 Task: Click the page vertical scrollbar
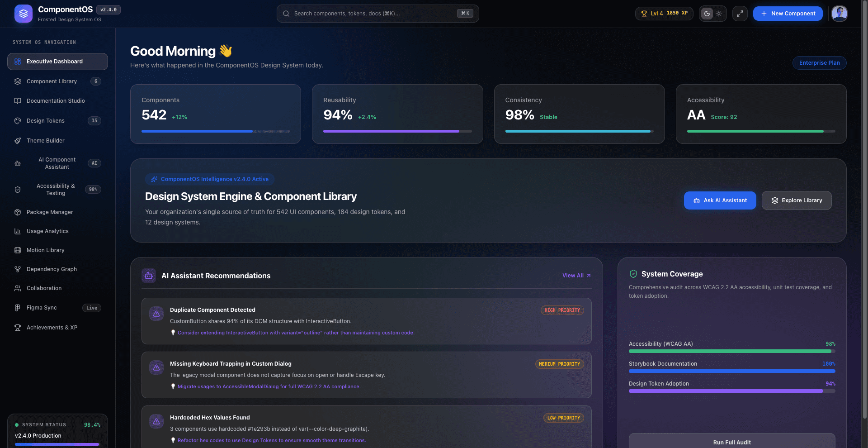point(865,210)
